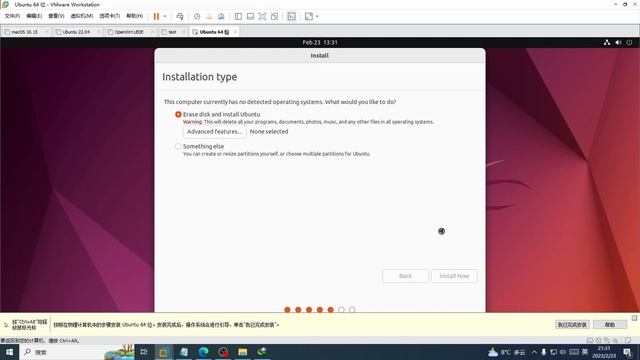Click the stretch guest display icon
The height and width of the screenshot is (360, 640).
point(309,16)
